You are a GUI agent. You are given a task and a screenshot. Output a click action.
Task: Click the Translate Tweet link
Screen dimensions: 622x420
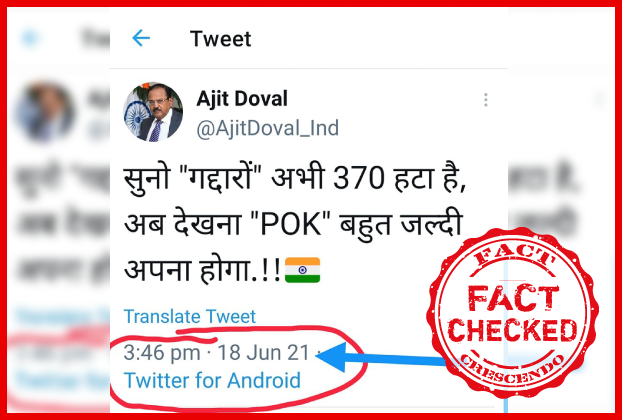(x=190, y=316)
